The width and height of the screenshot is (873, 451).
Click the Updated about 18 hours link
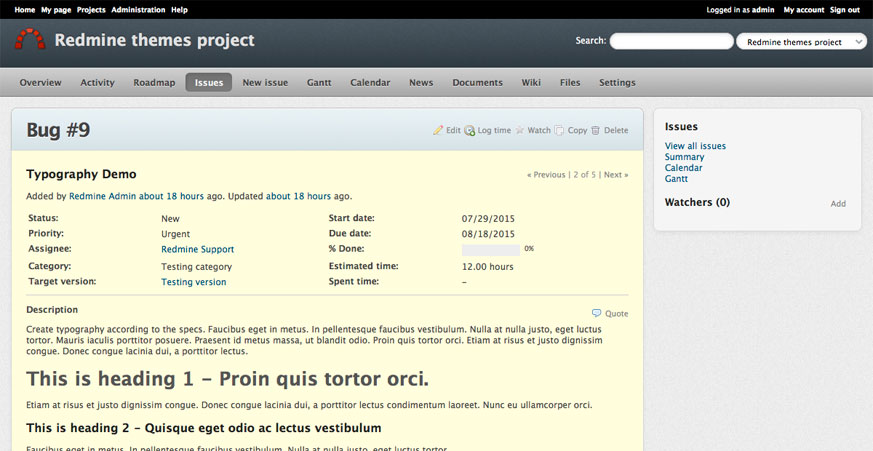click(298, 196)
